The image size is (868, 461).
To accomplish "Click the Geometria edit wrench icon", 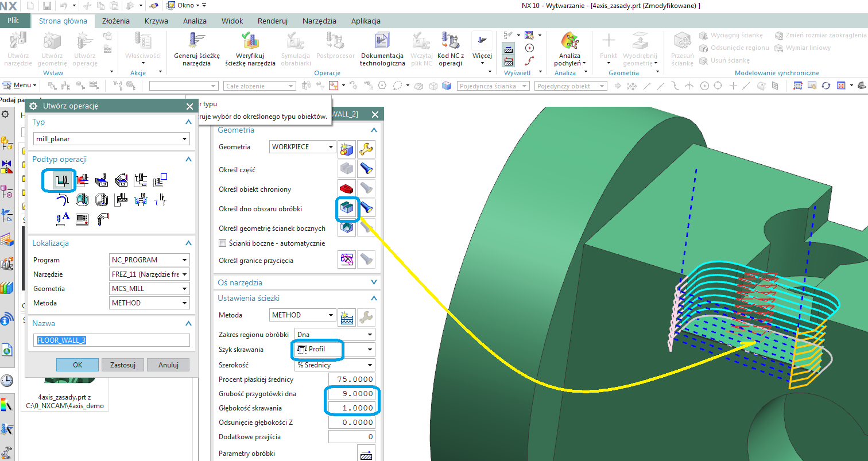I will [366, 149].
